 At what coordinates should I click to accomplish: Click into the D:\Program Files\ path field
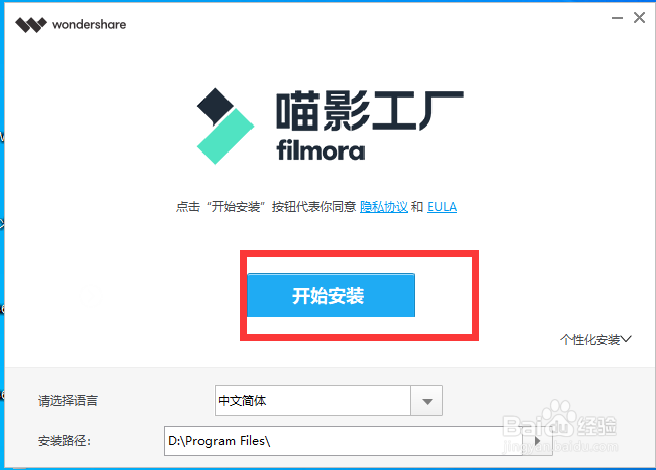tap(343, 441)
